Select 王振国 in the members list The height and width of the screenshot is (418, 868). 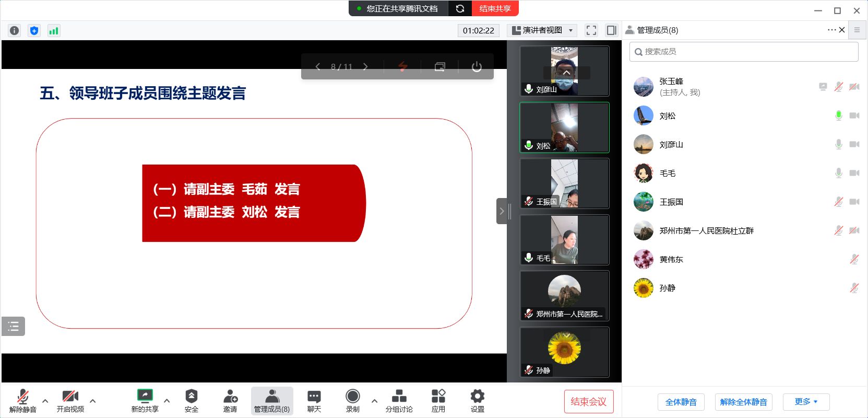[x=671, y=202]
